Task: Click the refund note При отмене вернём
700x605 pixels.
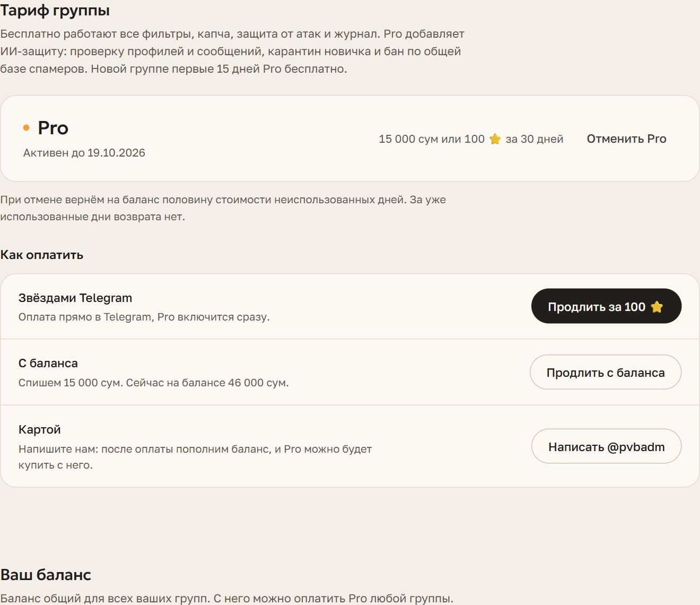Action: 223,208
